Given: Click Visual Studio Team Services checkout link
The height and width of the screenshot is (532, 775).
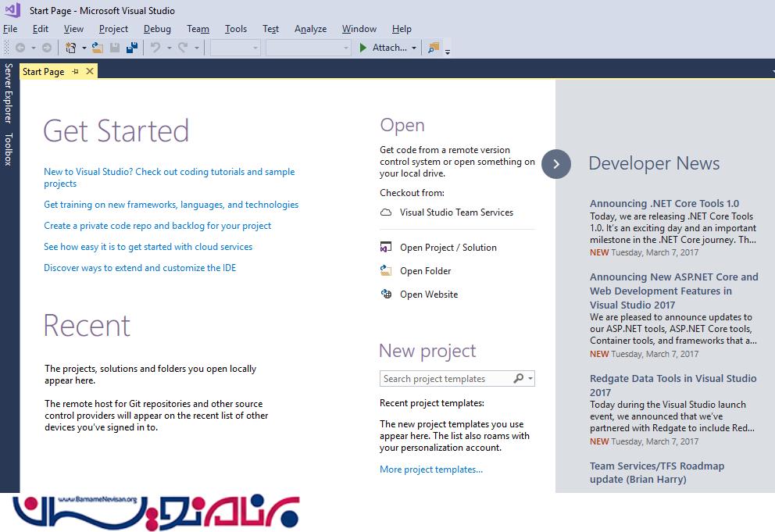Looking at the screenshot, I should point(456,212).
